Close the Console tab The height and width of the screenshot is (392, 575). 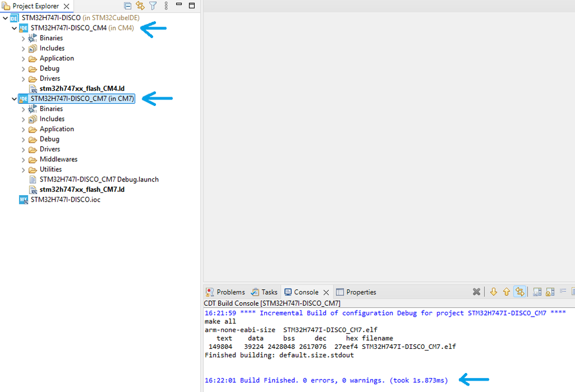[326, 292]
